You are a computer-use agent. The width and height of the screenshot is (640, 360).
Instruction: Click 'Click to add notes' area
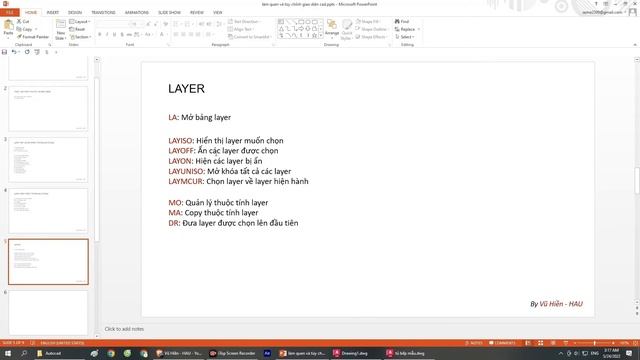coord(124,329)
